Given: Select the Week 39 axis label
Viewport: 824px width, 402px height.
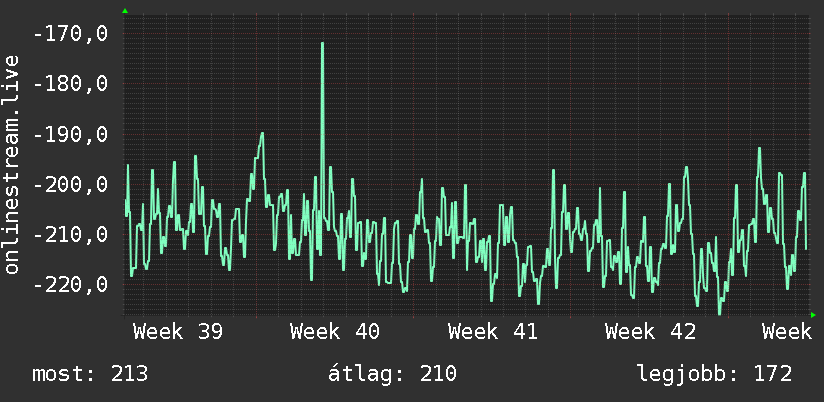Looking at the screenshot, I should (x=178, y=332).
